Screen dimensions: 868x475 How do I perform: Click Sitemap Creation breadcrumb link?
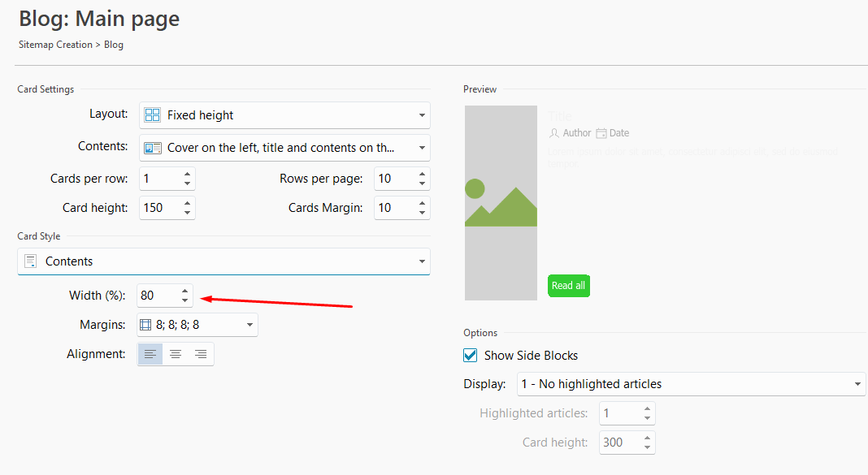coord(55,45)
